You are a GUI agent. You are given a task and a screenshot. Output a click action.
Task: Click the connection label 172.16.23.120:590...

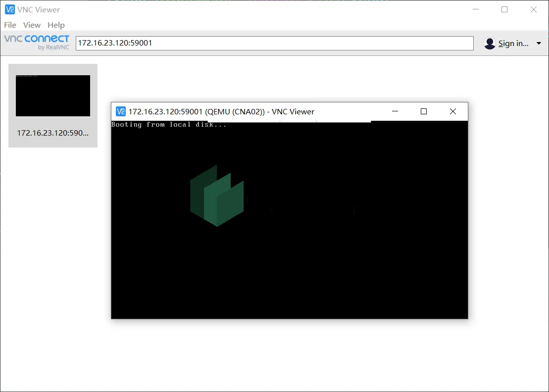pos(52,133)
